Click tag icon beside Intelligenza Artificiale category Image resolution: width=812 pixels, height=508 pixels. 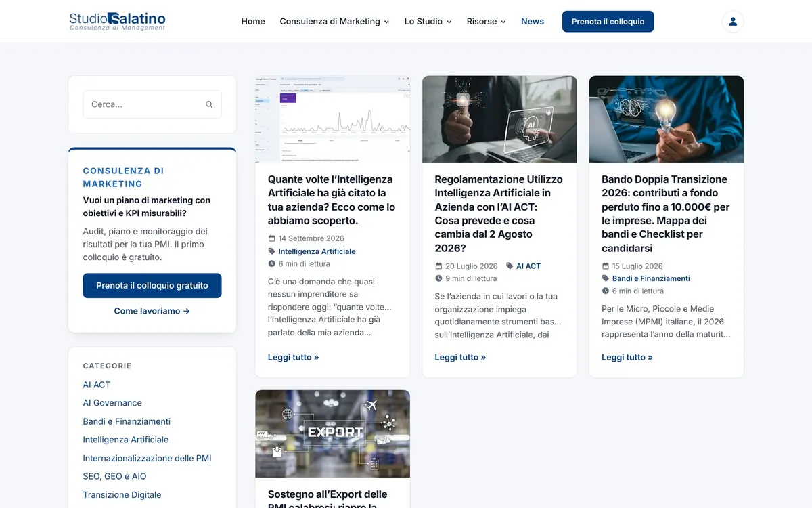click(x=272, y=251)
